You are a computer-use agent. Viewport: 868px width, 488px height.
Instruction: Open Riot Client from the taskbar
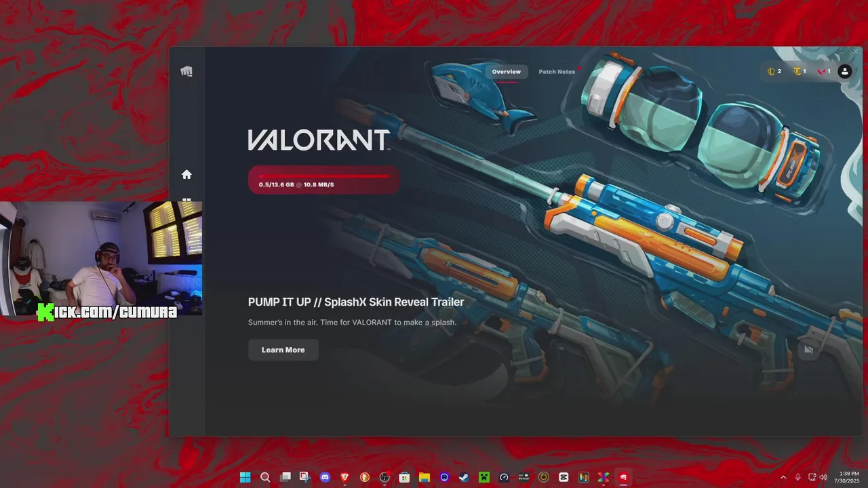pos(623,477)
